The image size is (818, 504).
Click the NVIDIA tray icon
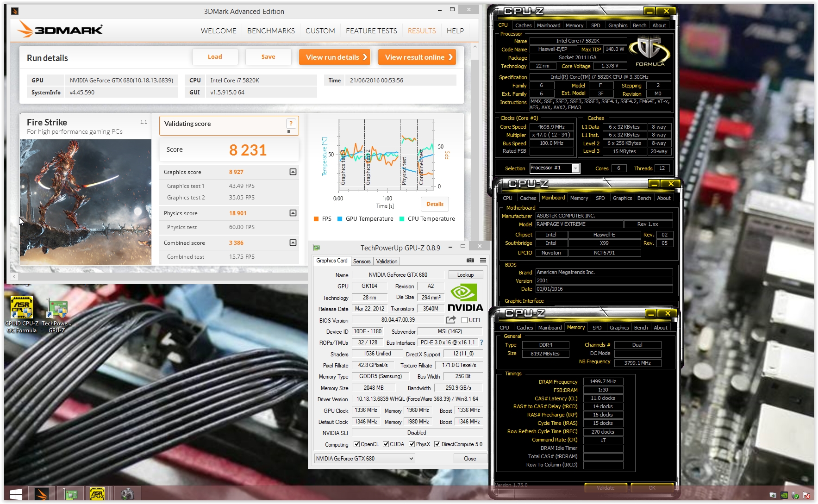(784, 495)
